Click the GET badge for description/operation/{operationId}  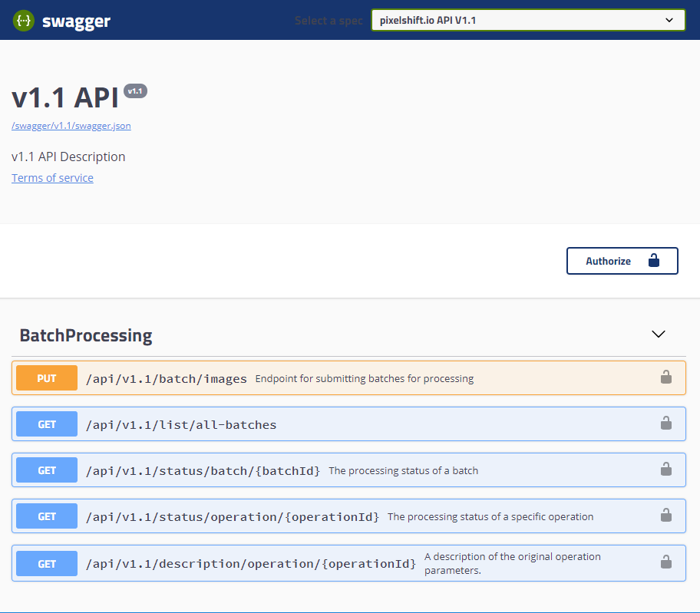[x=47, y=563]
